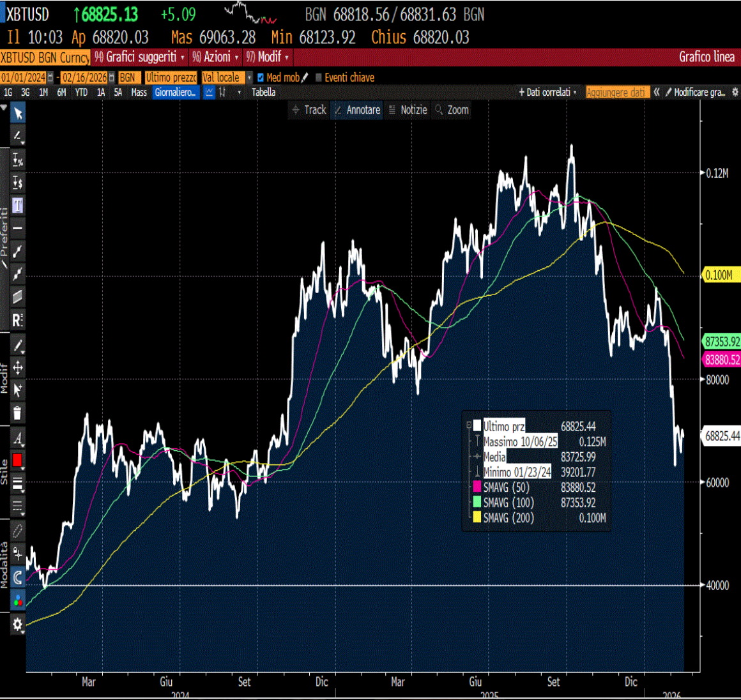Click the percent change measure tool
741x700 pixels.
tap(17, 160)
